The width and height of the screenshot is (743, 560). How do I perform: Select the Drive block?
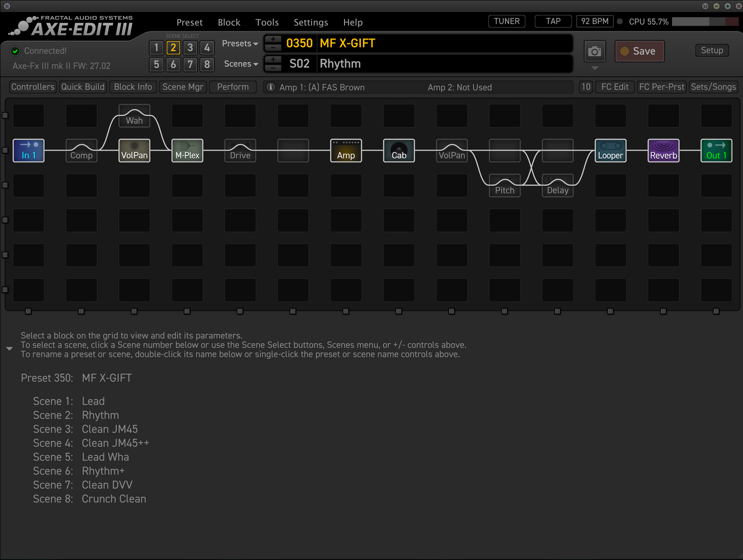pyautogui.click(x=240, y=151)
